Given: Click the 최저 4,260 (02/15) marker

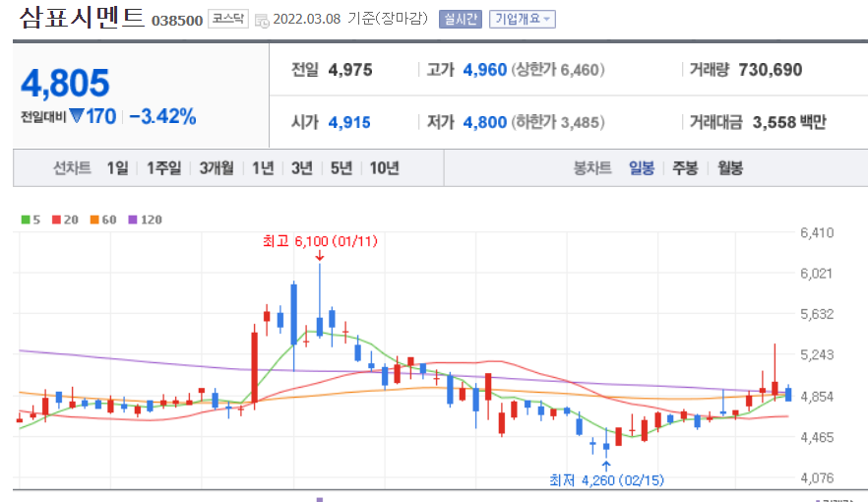Looking at the screenshot, I should point(606,480).
